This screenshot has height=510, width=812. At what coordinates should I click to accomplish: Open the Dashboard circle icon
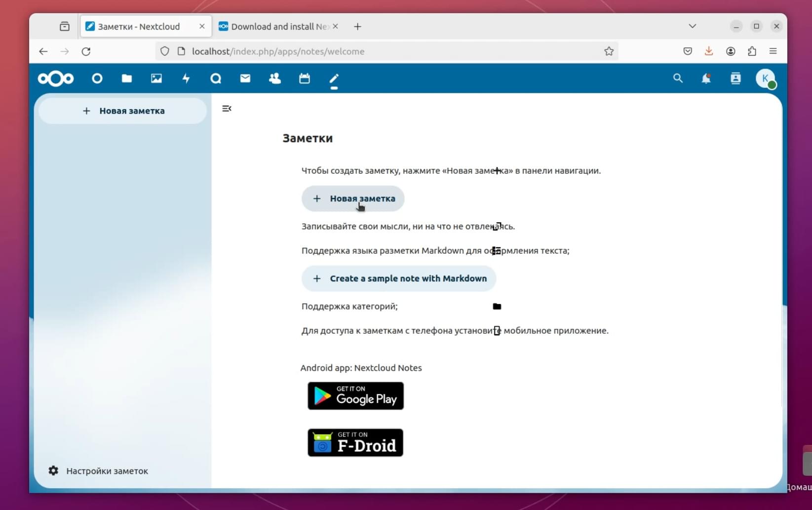tap(97, 78)
